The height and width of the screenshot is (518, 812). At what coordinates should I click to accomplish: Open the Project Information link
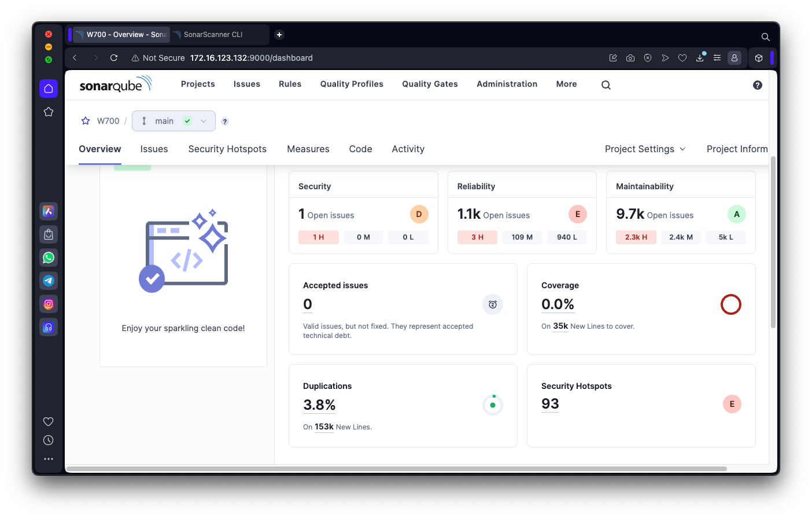pyautogui.click(x=737, y=149)
